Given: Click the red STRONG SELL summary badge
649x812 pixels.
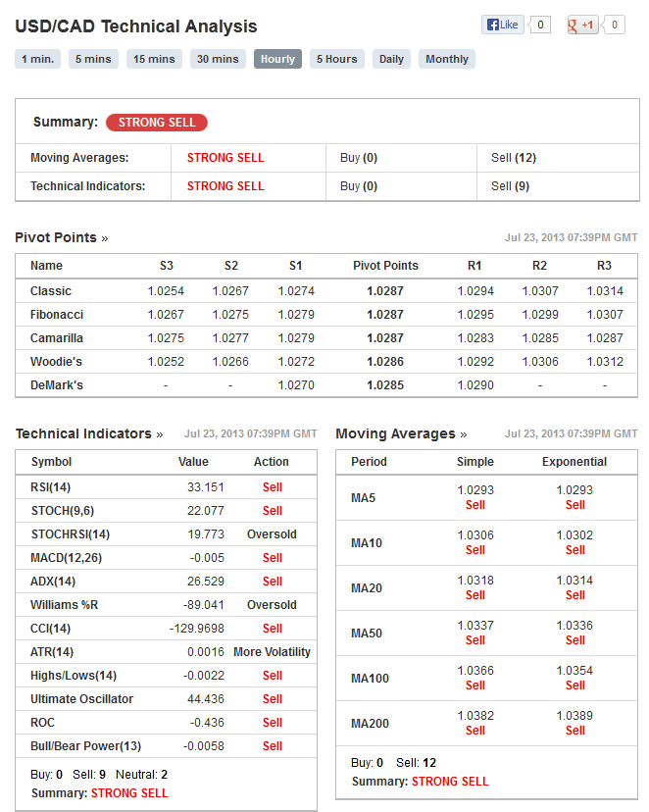Looking at the screenshot, I should click(x=157, y=123).
